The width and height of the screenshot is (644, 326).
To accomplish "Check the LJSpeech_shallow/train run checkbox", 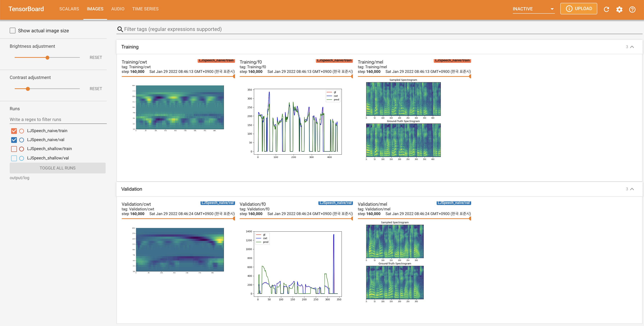I will (x=14, y=149).
